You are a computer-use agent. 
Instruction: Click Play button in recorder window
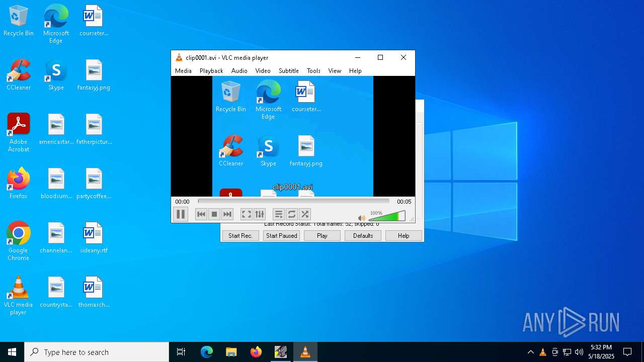coord(322,235)
